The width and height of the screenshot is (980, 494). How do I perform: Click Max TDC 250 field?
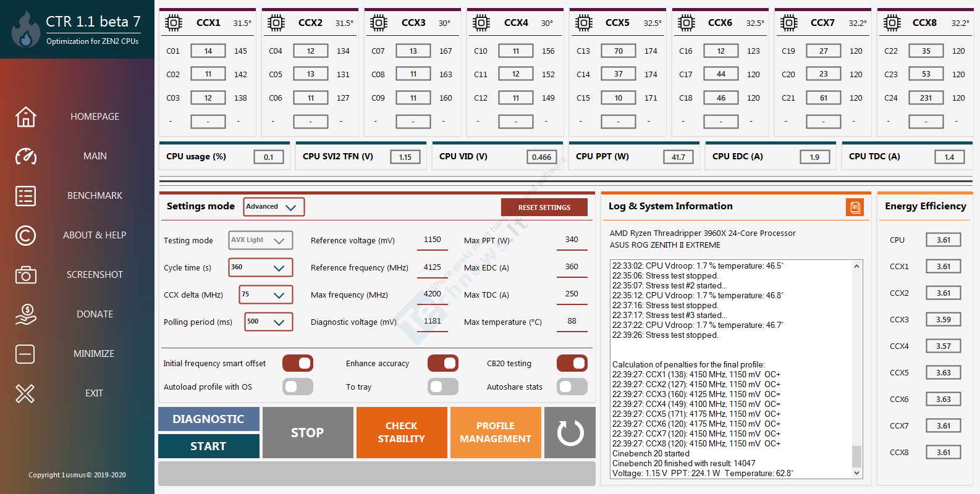click(572, 294)
